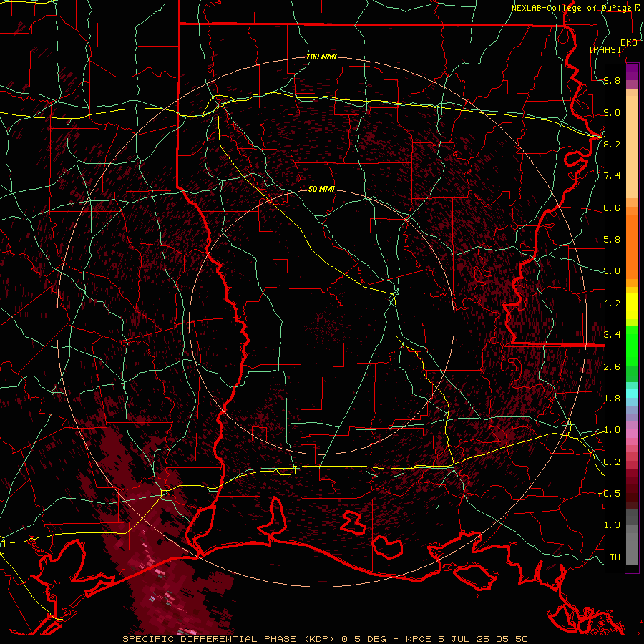Pick the bright yellow segment of the color bar
The image size is (644, 644).
pos(632,306)
